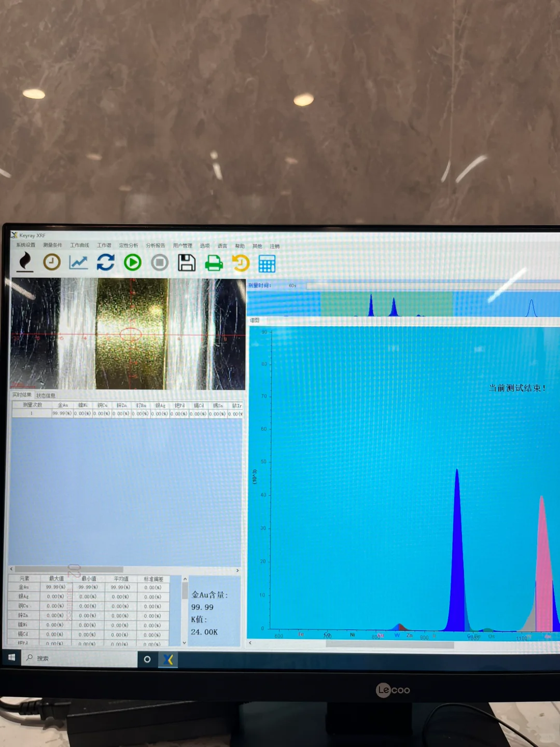Open the measurement time clock icon
Viewport: 560px width, 747px height.
point(52,262)
